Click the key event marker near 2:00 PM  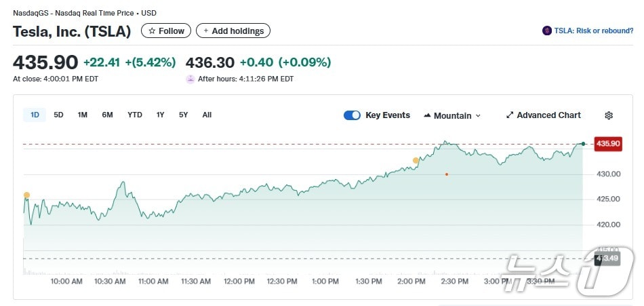point(416,160)
